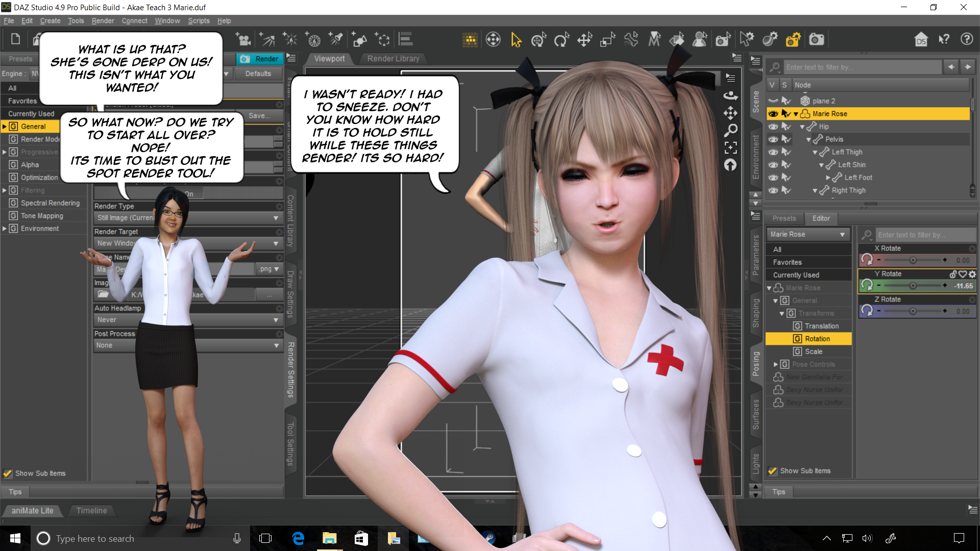980x551 pixels.
Task: Click the Scene pane filter text field
Action: (863, 67)
